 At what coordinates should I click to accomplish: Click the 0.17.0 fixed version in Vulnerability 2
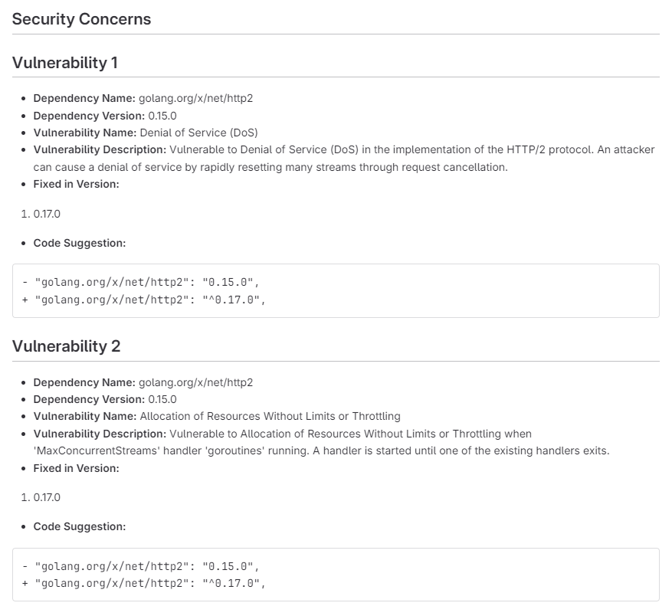[x=47, y=497]
